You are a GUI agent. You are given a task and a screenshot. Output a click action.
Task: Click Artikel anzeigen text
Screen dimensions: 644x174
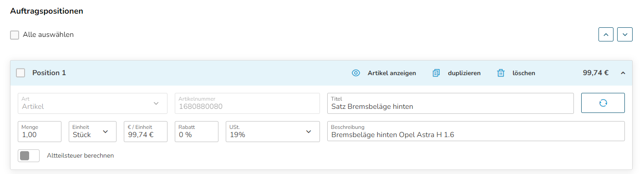pyautogui.click(x=392, y=73)
